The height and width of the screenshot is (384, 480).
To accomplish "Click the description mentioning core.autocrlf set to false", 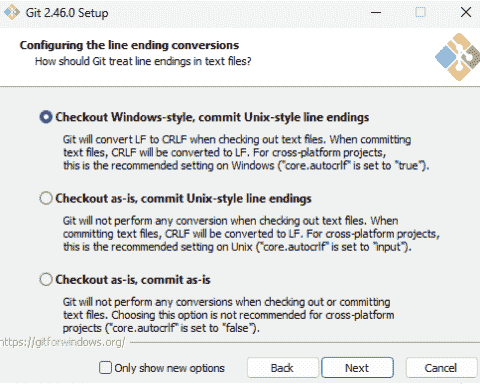I will pyautogui.click(x=229, y=315).
